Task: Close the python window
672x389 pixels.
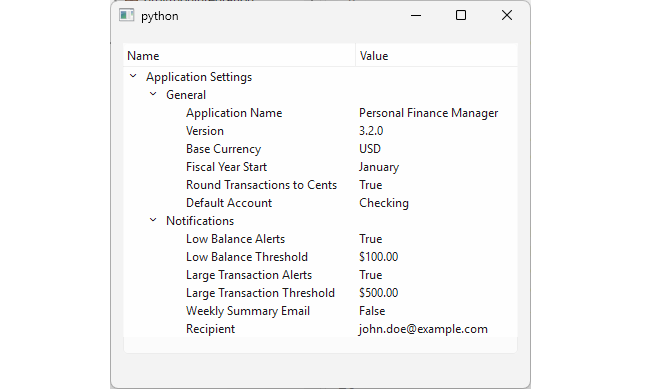Action: click(507, 15)
